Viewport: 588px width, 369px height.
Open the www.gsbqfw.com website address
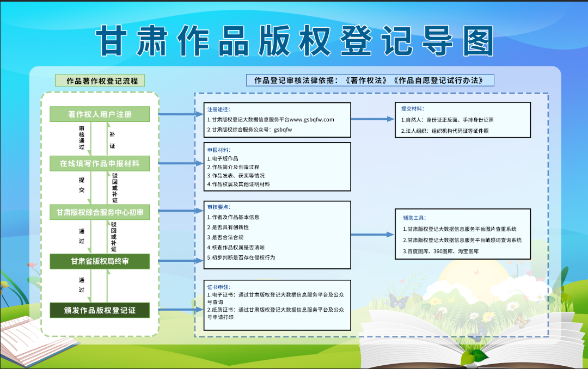[x=311, y=119]
